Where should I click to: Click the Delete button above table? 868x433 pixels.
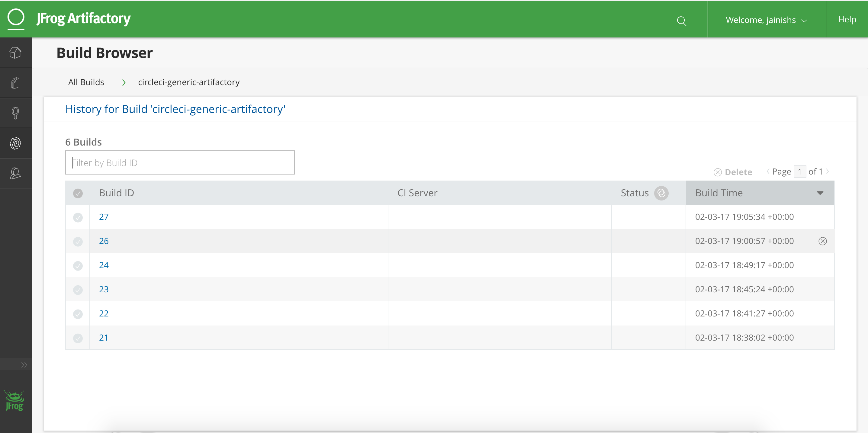pyautogui.click(x=733, y=172)
